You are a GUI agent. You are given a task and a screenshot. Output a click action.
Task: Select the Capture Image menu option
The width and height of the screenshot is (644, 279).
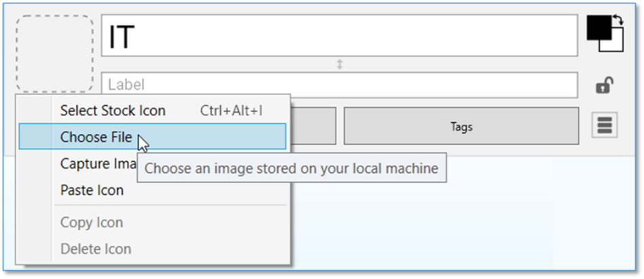pos(94,164)
